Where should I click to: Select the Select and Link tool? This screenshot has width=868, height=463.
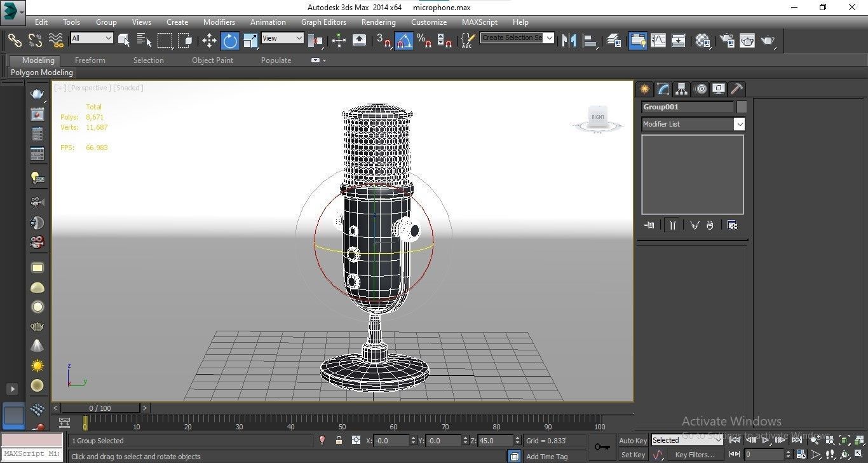point(15,41)
